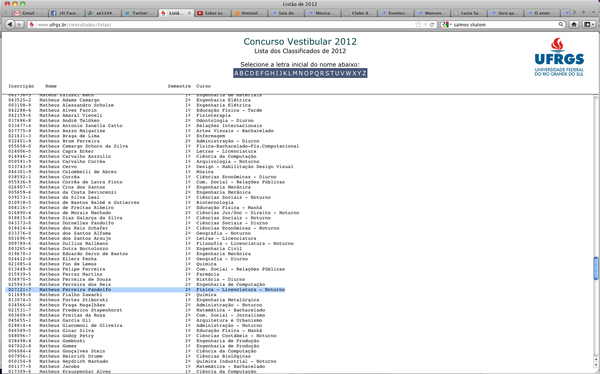The width and height of the screenshot is (600, 374).
Task: Click the highlighted row Matheus Ferreira Pandolfo
Action: [146, 290]
